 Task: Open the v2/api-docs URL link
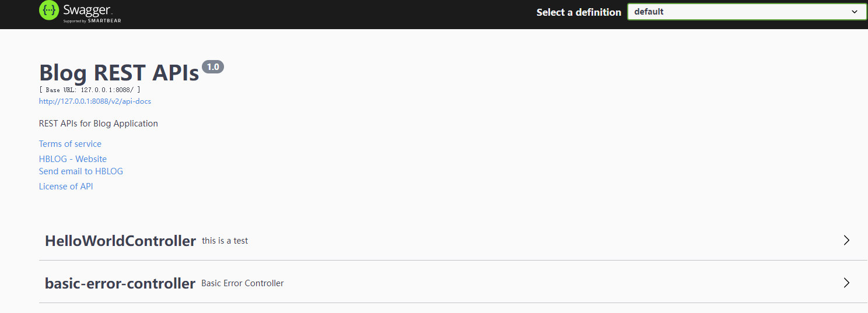click(x=95, y=101)
